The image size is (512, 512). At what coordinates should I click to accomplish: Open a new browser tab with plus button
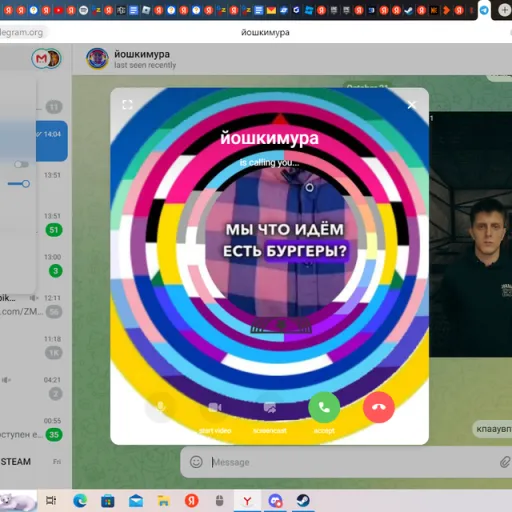pos(504,10)
